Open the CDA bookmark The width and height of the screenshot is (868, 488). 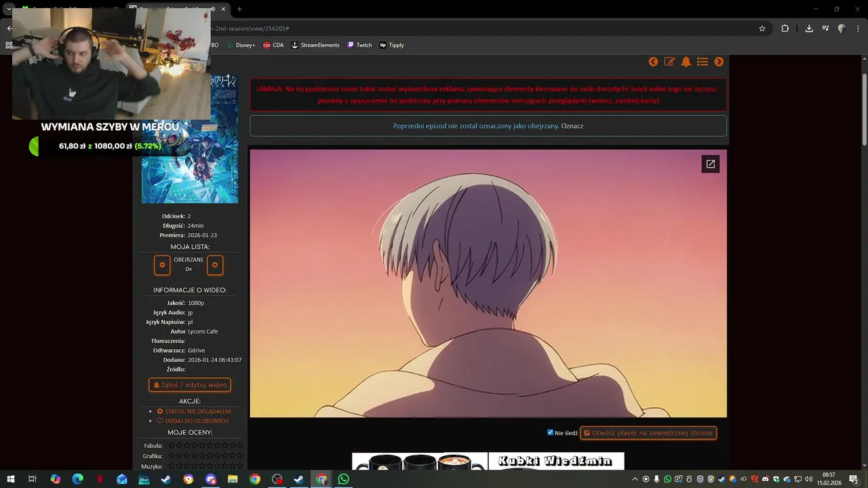coord(274,45)
